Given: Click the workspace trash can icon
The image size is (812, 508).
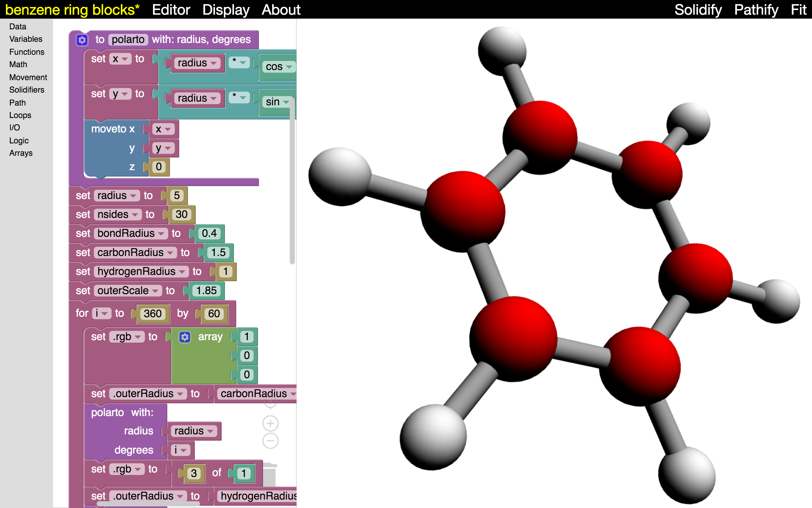Looking at the screenshot, I should 270,474.
